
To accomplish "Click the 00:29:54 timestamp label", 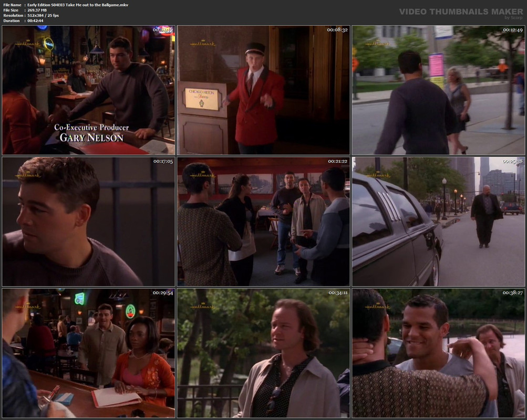I will coord(163,293).
